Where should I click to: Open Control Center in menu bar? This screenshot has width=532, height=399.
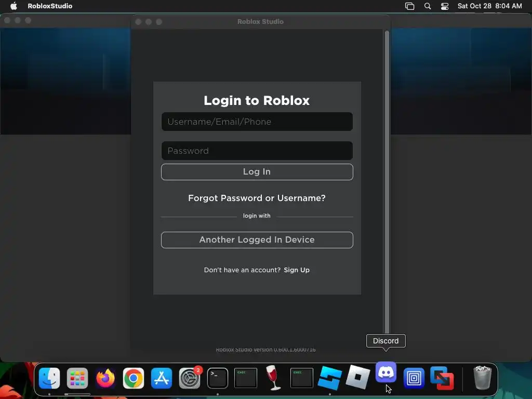pyautogui.click(x=445, y=6)
